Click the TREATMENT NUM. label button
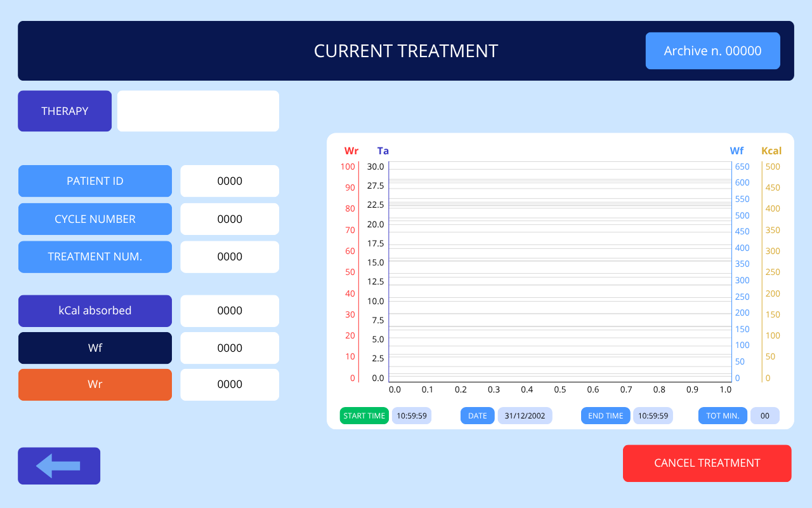This screenshot has height=508, width=812. coord(95,257)
